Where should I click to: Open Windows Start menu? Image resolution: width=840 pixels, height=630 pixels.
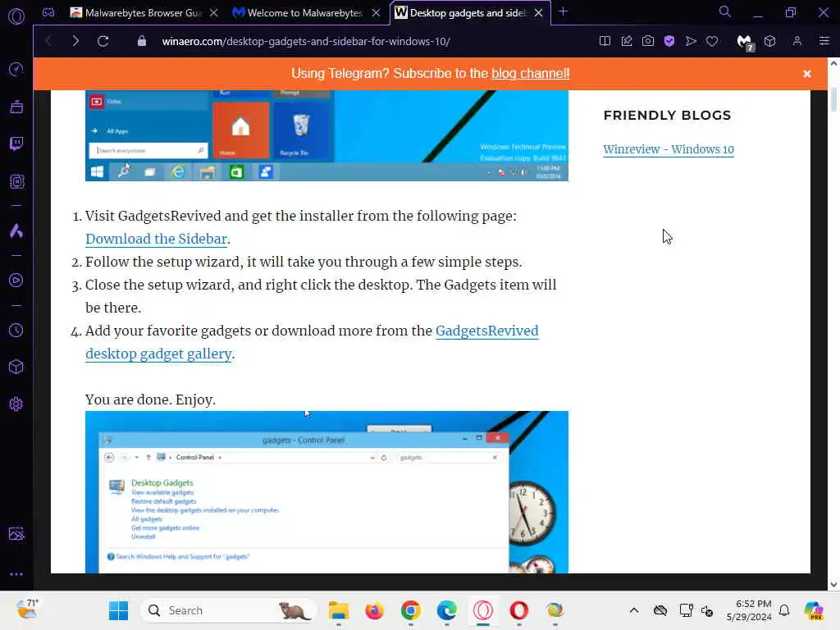coord(118,610)
